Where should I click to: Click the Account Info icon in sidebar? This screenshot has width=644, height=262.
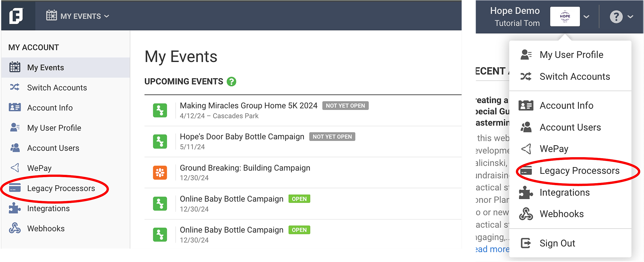tap(15, 108)
